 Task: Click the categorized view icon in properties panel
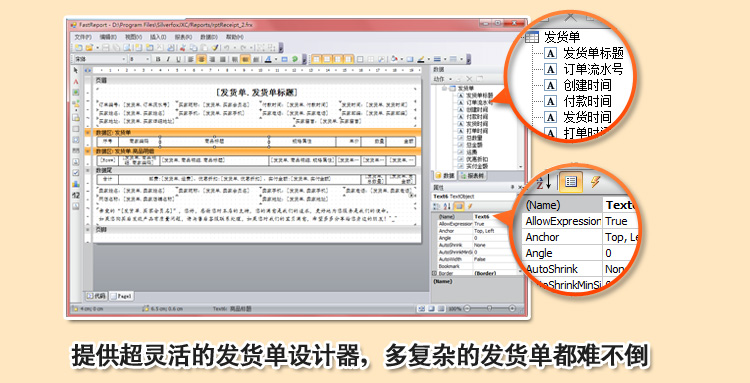[437, 207]
